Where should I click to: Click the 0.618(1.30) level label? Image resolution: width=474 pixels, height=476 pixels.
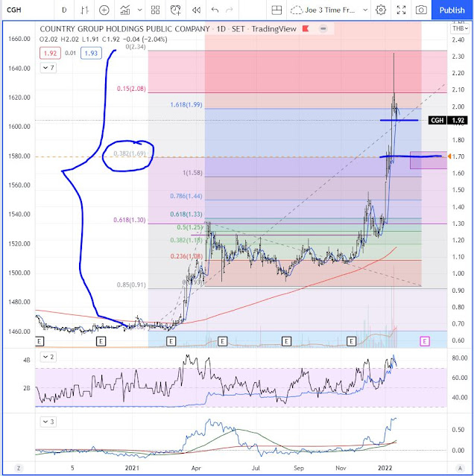[x=130, y=220]
